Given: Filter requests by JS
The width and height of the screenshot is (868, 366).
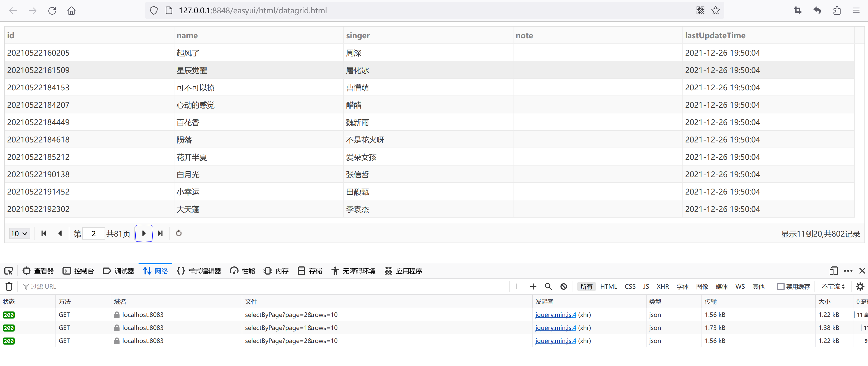Looking at the screenshot, I should pyautogui.click(x=646, y=287).
